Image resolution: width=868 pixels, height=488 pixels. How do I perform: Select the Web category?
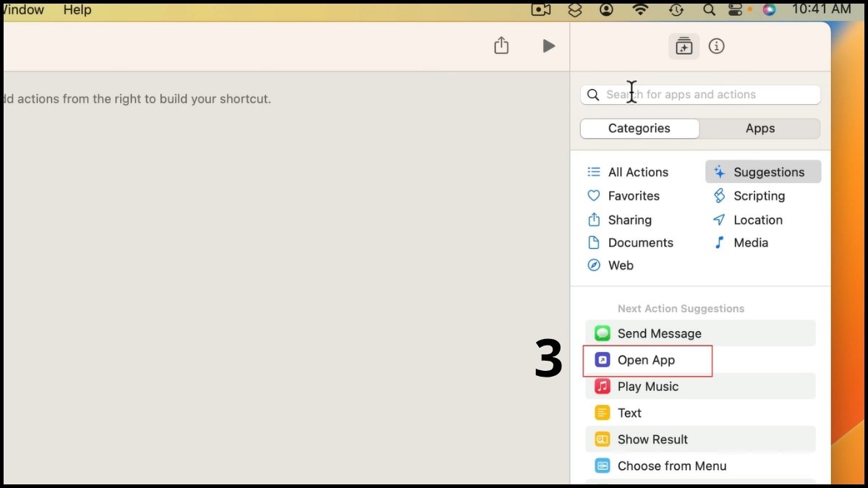pos(611,265)
